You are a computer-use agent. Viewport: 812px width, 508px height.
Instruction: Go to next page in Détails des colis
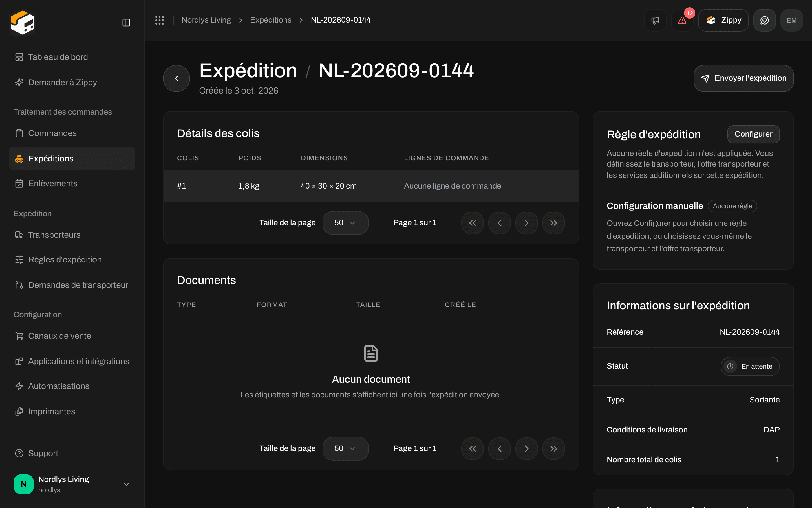coord(526,223)
